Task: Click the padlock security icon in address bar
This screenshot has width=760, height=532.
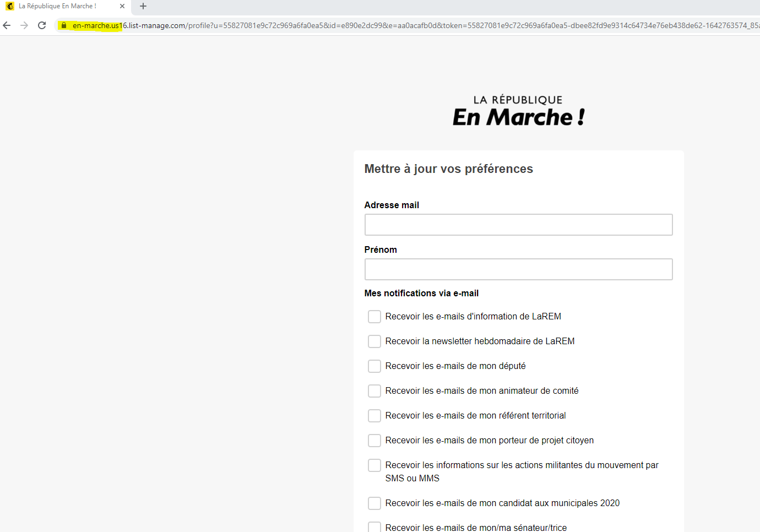Action: pos(64,25)
